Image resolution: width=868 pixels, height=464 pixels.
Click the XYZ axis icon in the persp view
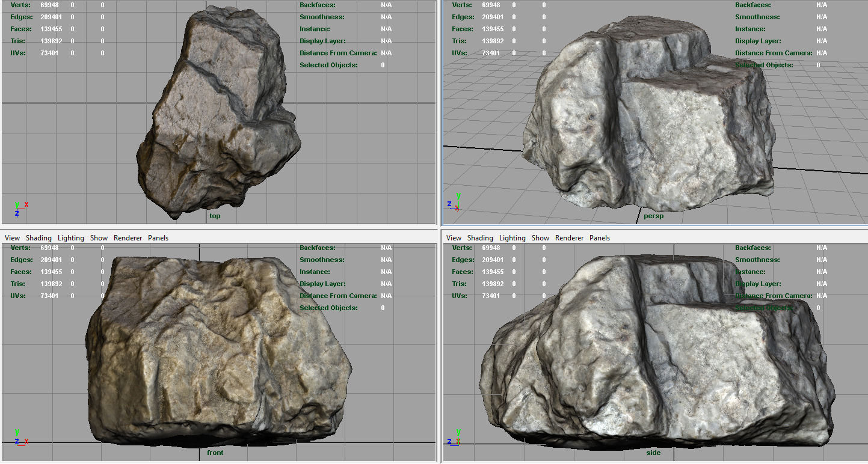tap(454, 201)
